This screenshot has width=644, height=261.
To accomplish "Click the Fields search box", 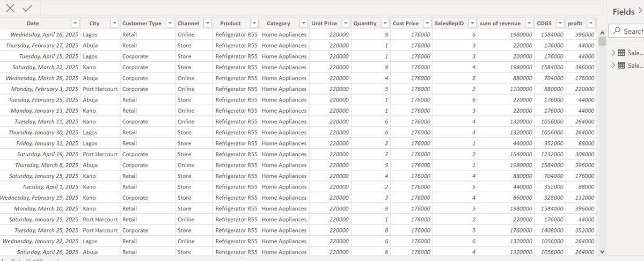I will click(x=628, y=31).
